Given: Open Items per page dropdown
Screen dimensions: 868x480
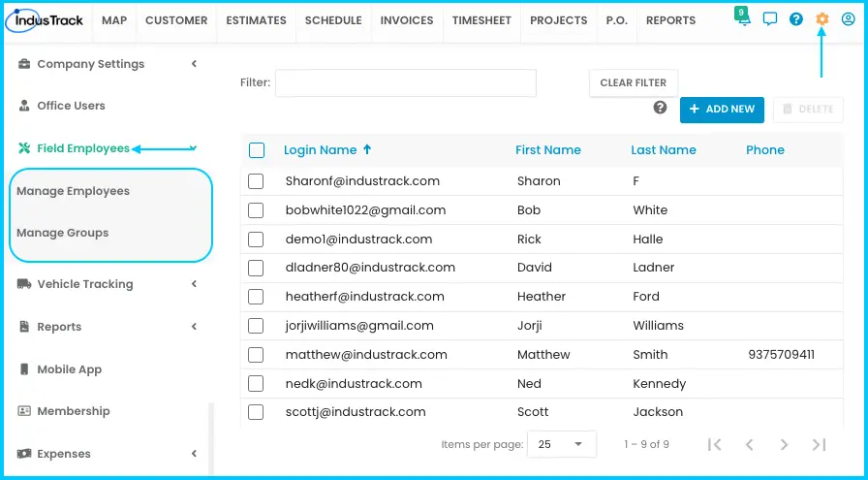Looking at the screenshot, I should click(562, 444).
